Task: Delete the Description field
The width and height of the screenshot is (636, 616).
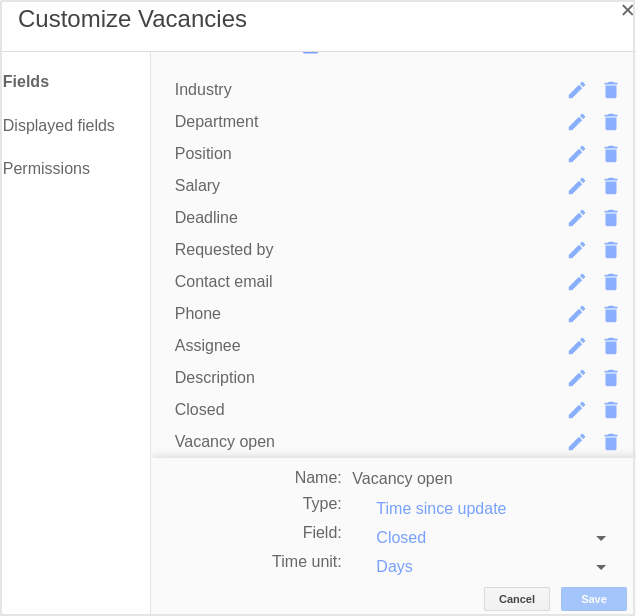Action: coord(610,378)
